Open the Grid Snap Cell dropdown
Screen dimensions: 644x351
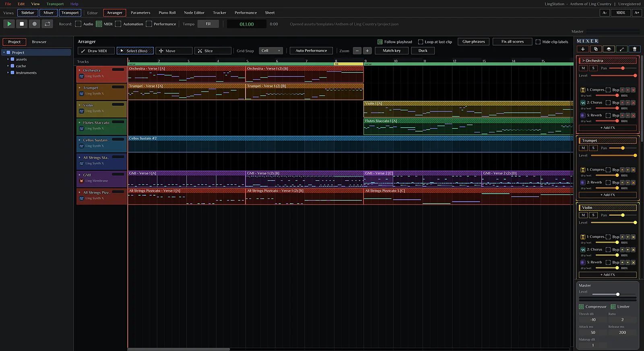pos(271,51)
